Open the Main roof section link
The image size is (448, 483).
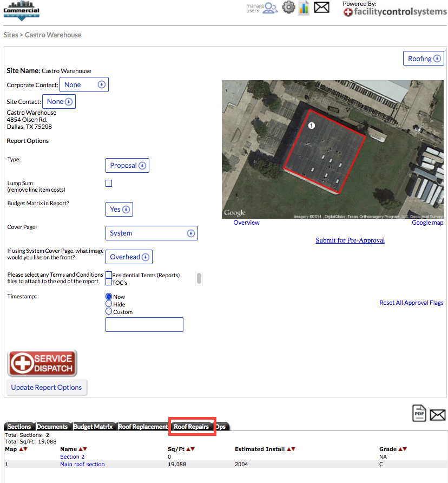tap(82, 464)
